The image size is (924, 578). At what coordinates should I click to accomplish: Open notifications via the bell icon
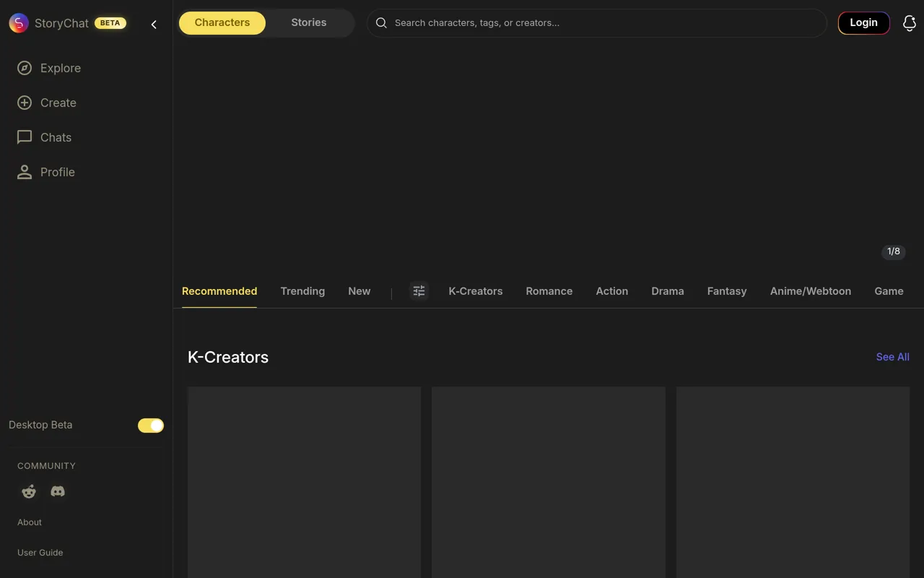click(910, 23)
